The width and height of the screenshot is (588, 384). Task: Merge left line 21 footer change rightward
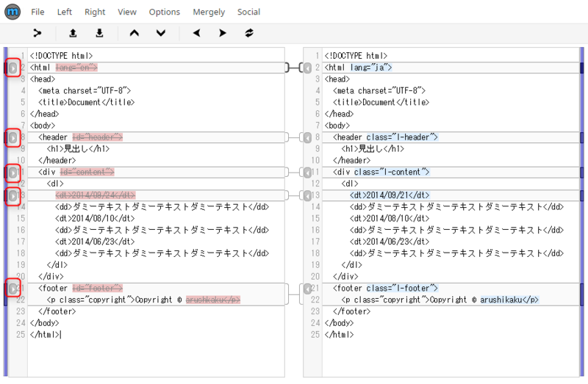13,289
